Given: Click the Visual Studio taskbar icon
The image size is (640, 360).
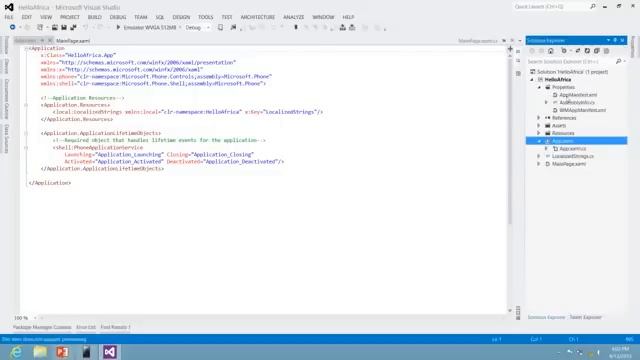Looking at the screenshot, I should [109, 352].
